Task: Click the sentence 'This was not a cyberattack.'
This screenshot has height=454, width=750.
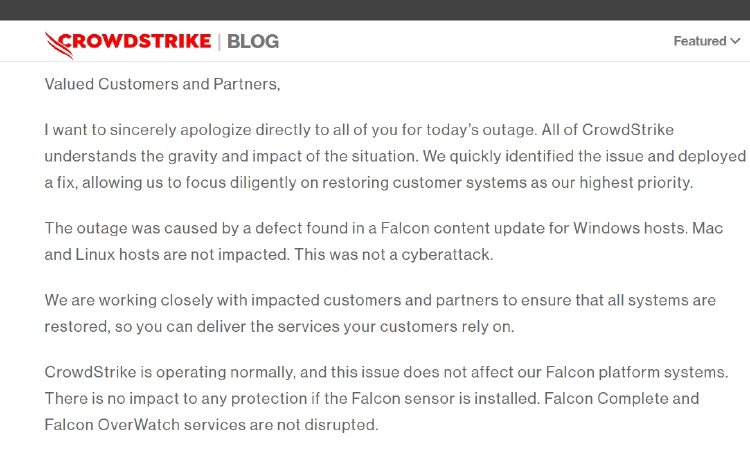Action: pyautogui.click(x=394, y=255)
